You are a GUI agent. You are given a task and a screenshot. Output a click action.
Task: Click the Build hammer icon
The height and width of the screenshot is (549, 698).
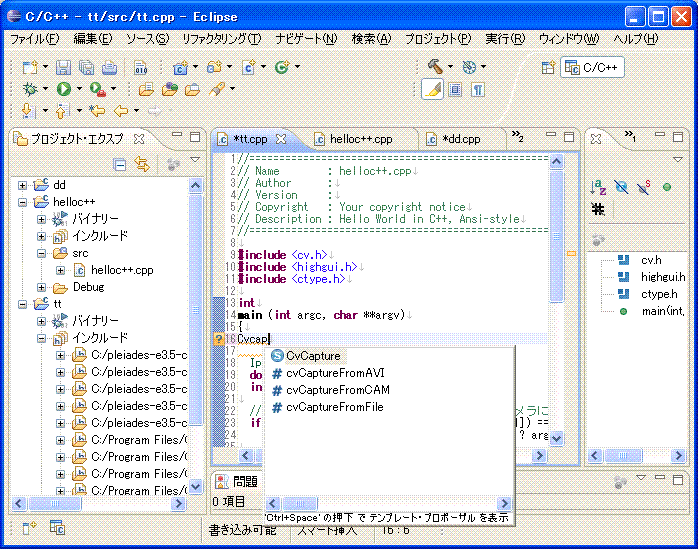[x=435, y=66]
